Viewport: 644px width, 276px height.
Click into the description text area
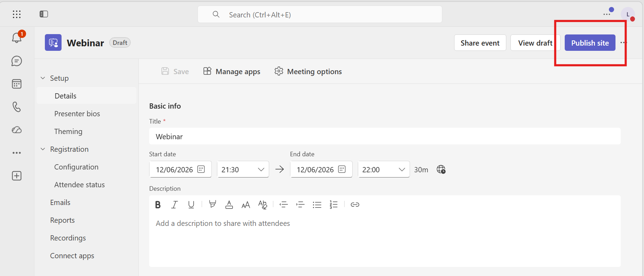coord(385,240)
